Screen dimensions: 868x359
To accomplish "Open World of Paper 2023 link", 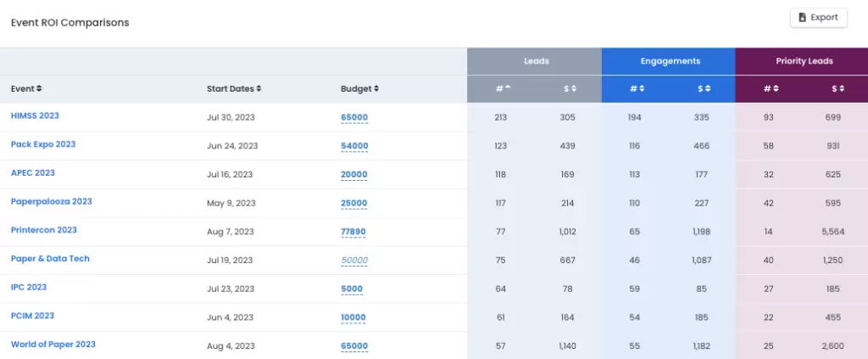I will click(x=53, y=345).
